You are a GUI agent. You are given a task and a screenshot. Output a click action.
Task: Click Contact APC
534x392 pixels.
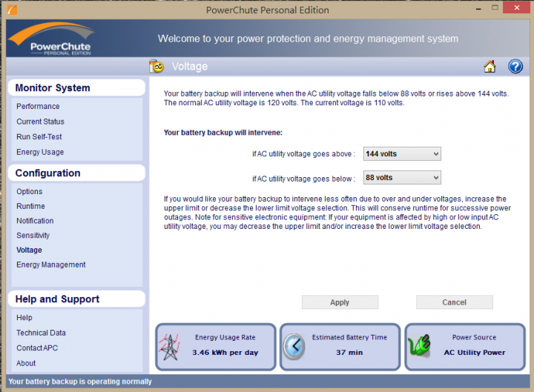pyautogui.click(x=37, y=348)
